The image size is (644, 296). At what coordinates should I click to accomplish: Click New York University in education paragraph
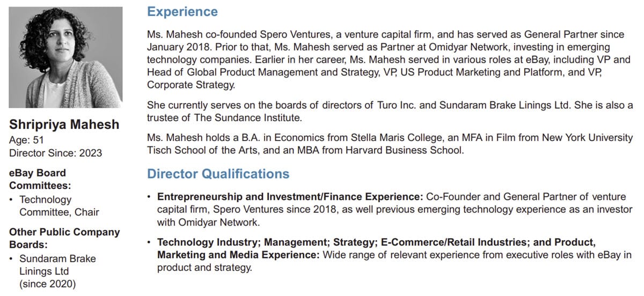point(587,138)
